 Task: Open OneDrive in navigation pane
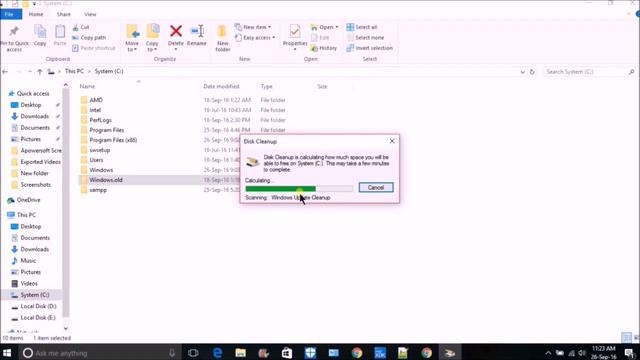[29, 200]
